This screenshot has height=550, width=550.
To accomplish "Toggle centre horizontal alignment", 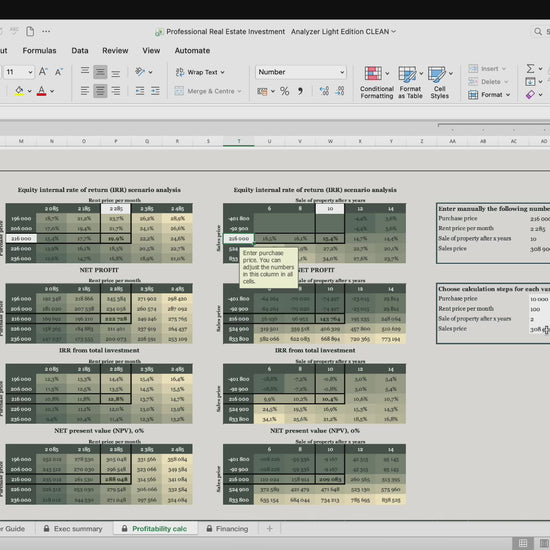I will point(100,91).
